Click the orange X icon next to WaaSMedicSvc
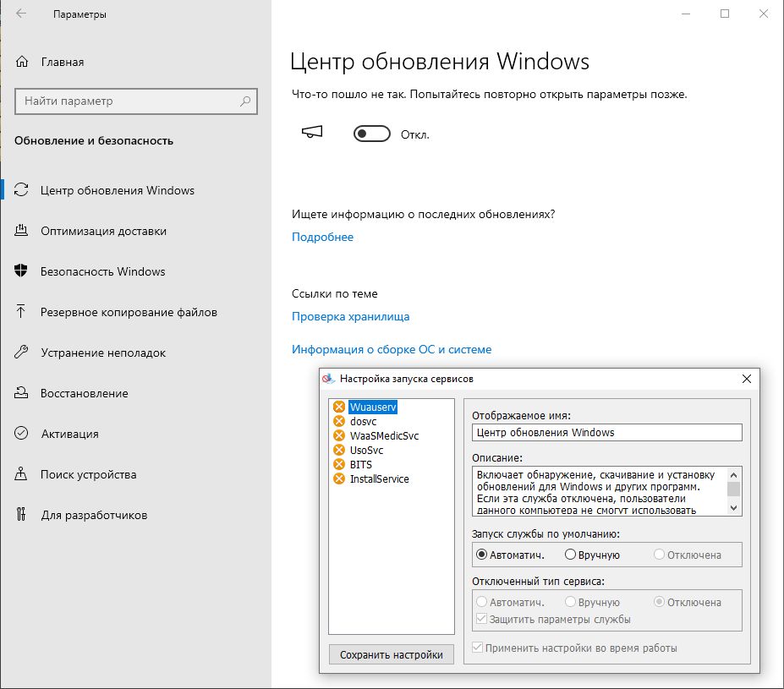The width and height of the screenshot is (784, 689). (x=339, y=435)
